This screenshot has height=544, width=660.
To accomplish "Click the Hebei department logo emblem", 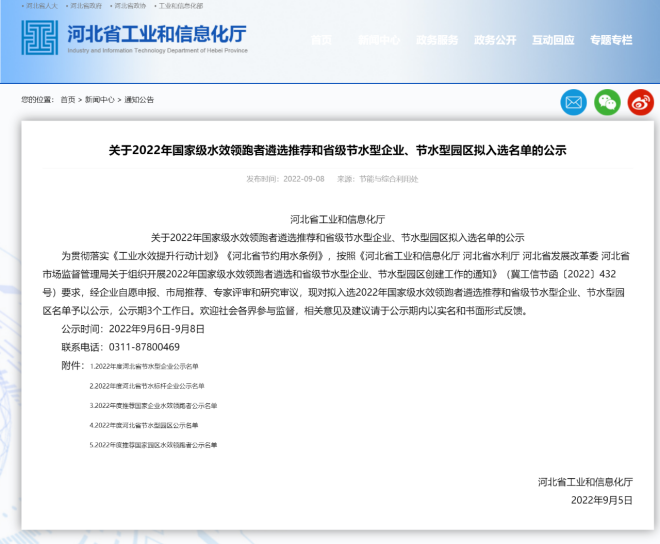I will (x=40, y=37).
